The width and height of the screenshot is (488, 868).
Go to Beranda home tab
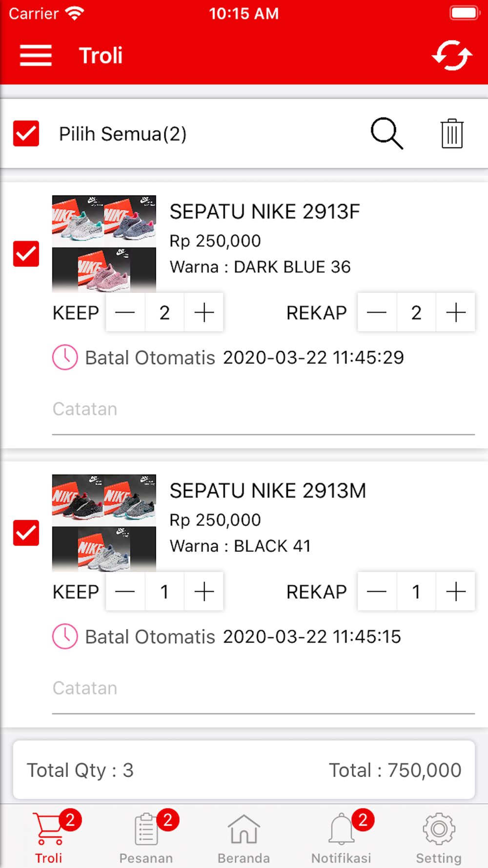(x=244, y=837)
